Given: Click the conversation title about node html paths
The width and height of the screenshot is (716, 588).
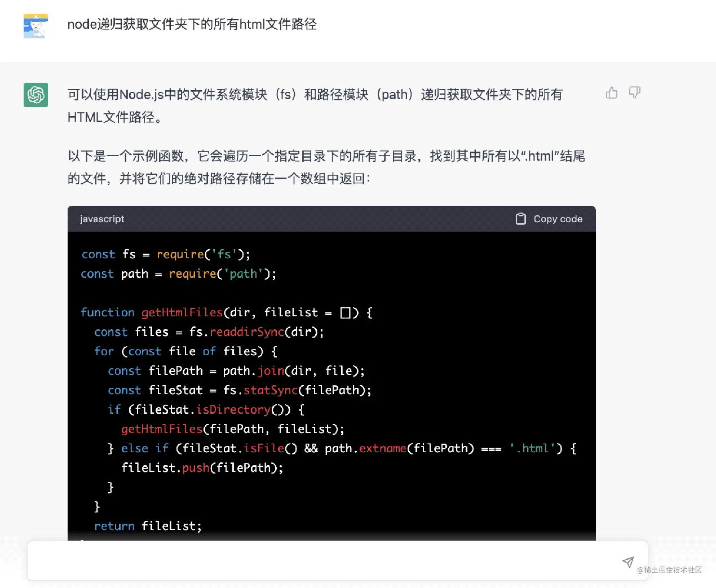Looking at the screenshot, I should (192, 25).
